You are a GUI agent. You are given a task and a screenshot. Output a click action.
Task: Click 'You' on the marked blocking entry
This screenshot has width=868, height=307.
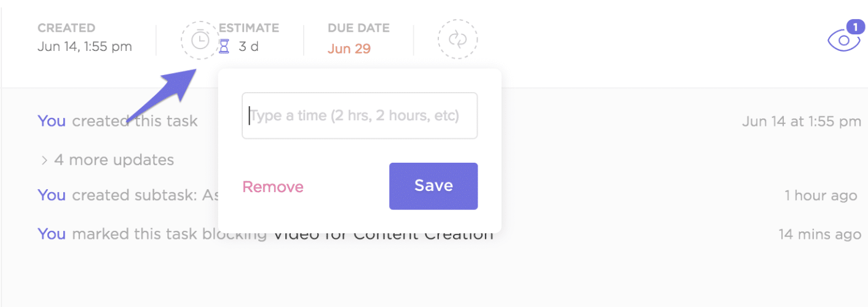[x=52, y=234]
